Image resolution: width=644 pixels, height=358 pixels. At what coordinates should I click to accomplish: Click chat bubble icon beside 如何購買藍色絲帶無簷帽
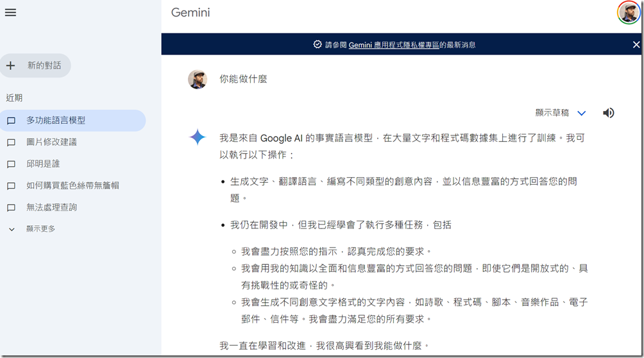coord(12,186)
